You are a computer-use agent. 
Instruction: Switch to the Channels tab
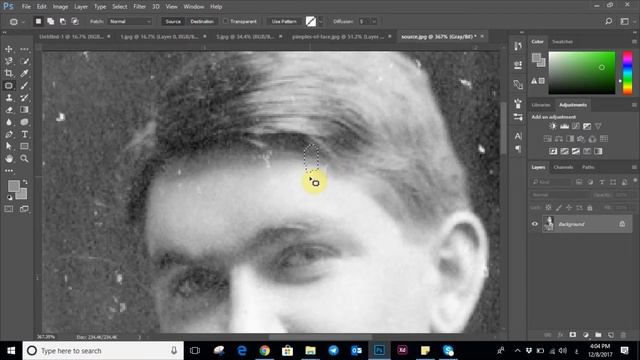click(563, 167)
